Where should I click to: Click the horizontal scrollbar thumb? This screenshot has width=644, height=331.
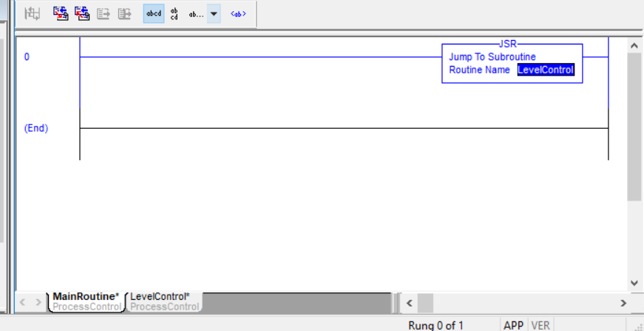(x=425, y=304)
